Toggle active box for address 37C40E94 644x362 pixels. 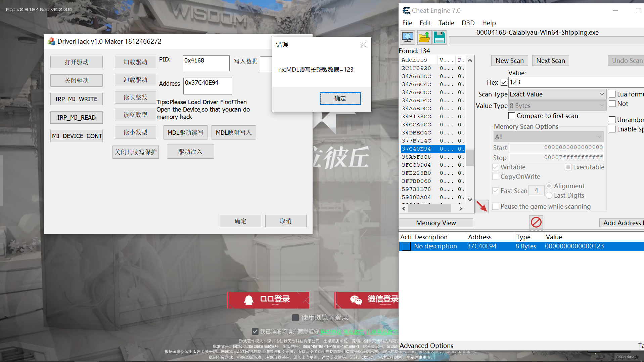click(x=406, y=246)
